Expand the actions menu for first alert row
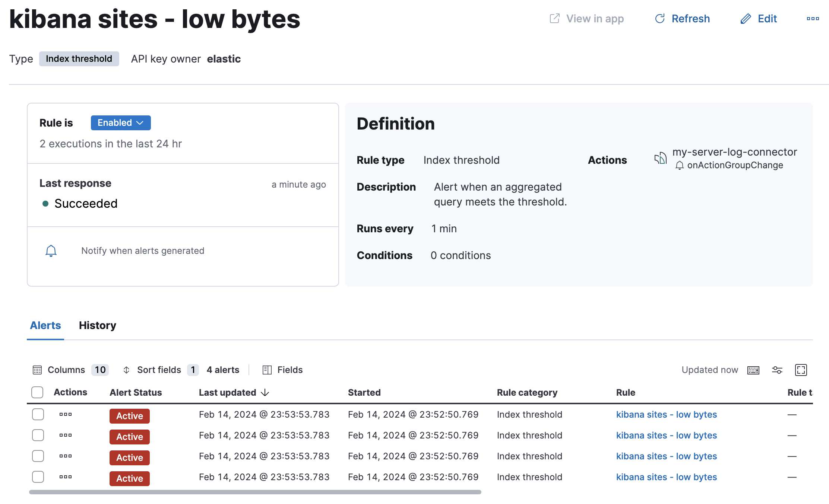This screenshot has height=504, width=829. tap(65, 414)
